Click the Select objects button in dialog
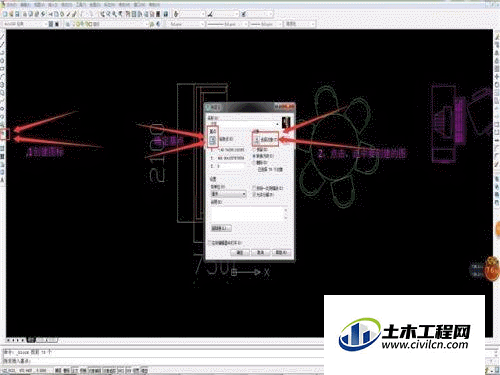The width and height of the screenshot is (500, 375). coord(257,140)
